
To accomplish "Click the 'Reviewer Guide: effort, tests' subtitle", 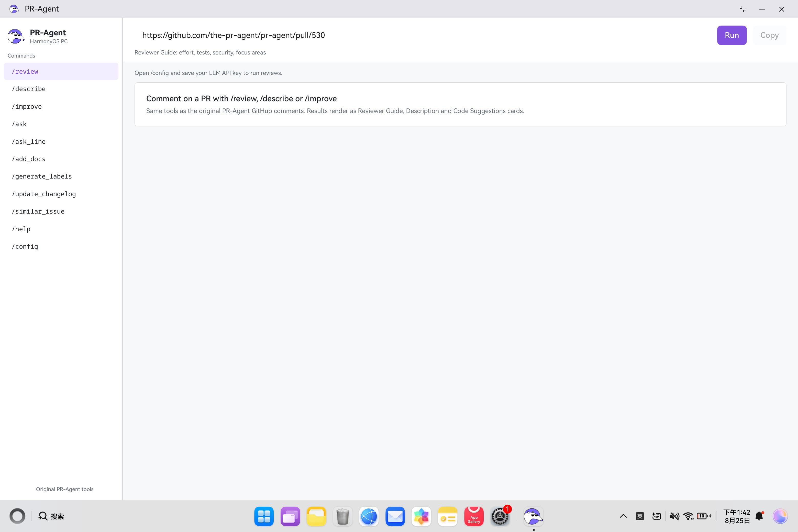I will click(x=200, y=53).
